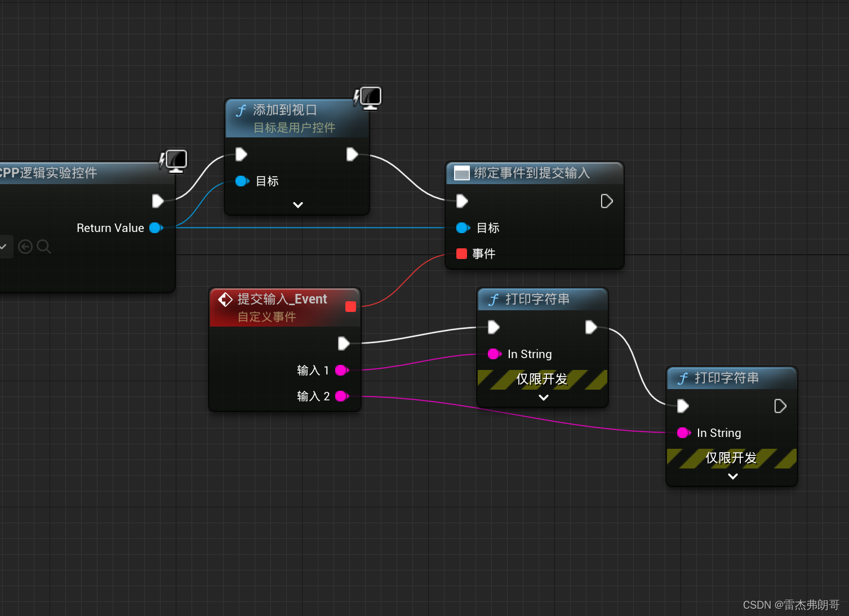Image resolution: width=849 pixels, height=616 pixels.
Task: Open the class dropdown on CPP逻辑实验控件 node
Action: click(x=3, y=247)
